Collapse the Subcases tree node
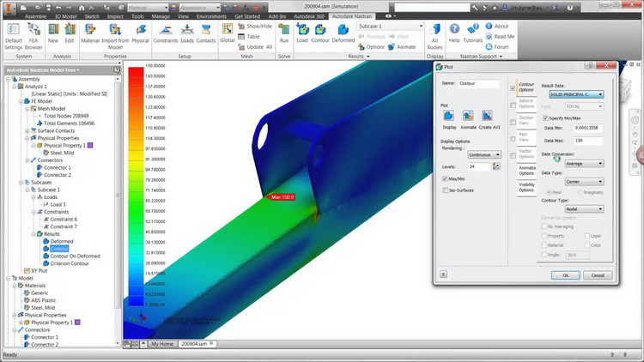 (x=21, y=182)
